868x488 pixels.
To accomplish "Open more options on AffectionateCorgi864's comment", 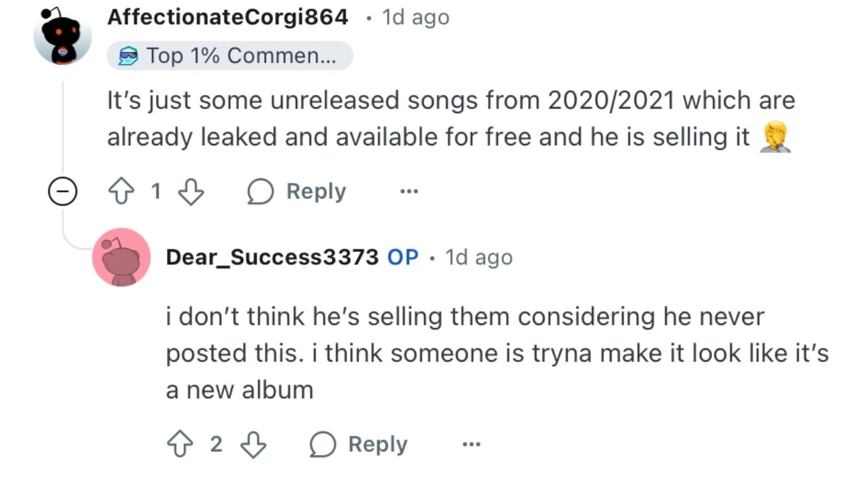I will (409, 191).
